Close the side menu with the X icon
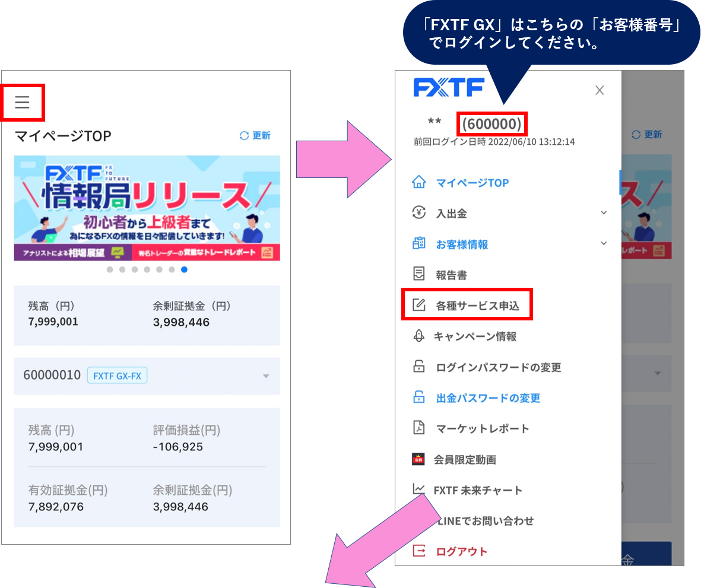The image size is (704, 588). click(600, 90)
